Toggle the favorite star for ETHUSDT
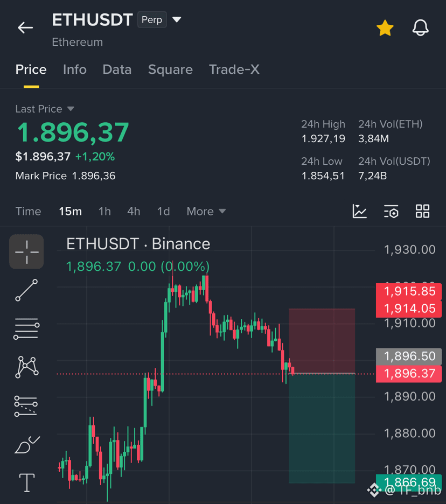Viewport: 446px width, 504px height. pyautogui.click(x=385, y=28)
